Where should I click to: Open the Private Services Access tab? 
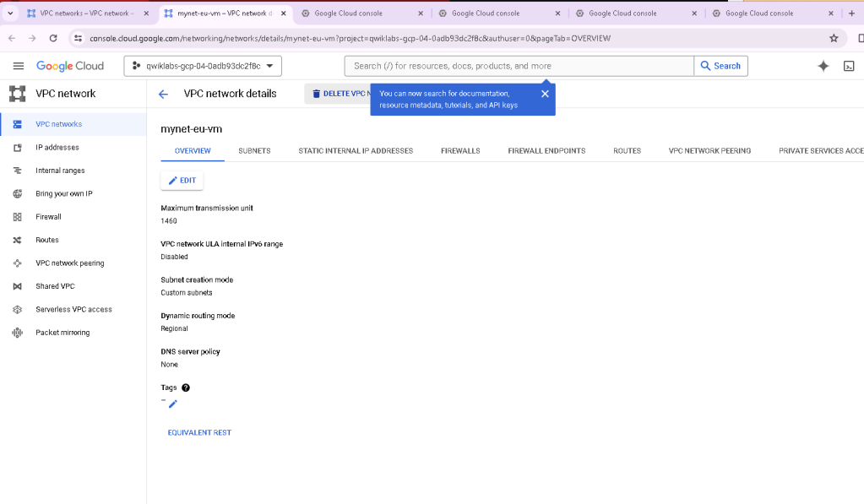821,151
